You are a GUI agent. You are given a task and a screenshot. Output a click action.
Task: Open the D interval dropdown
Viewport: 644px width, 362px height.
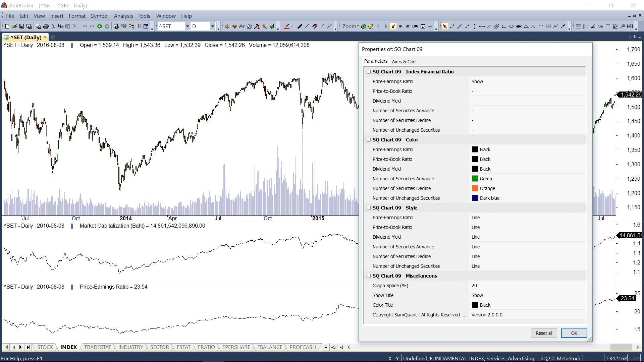tap(213, 26)
